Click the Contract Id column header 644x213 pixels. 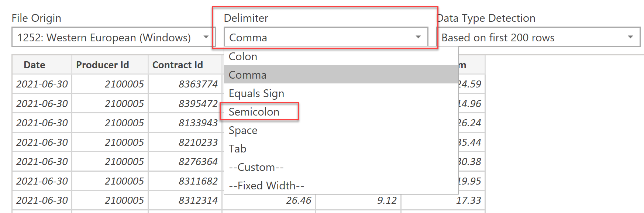click(178, 65)
